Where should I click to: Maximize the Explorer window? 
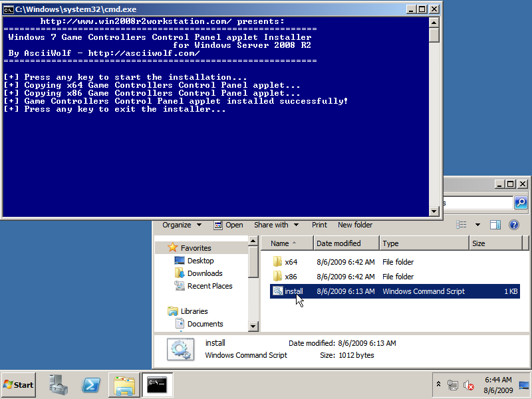pos(511,184)
